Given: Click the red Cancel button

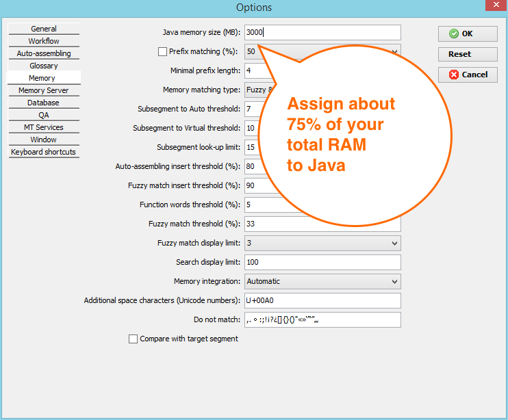Looking at the screenshot, I should pyautogui.click(x=468, y=75).
